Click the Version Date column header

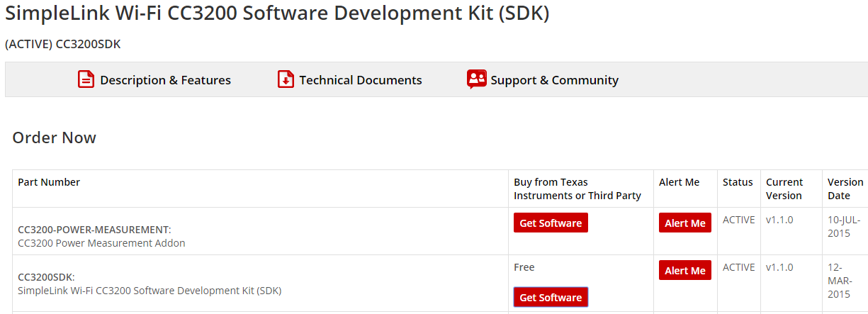click(845, 189)
